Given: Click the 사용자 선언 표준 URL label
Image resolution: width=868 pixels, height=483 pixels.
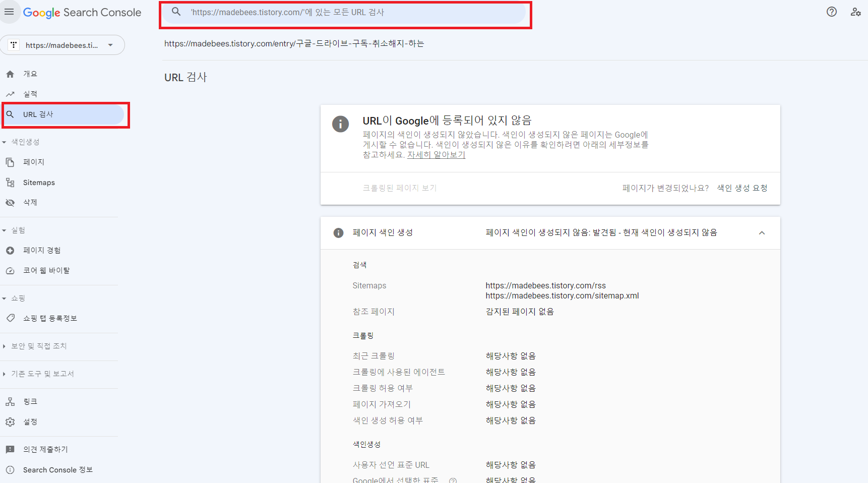Looking at the screenshot, I should pos(391,465).
